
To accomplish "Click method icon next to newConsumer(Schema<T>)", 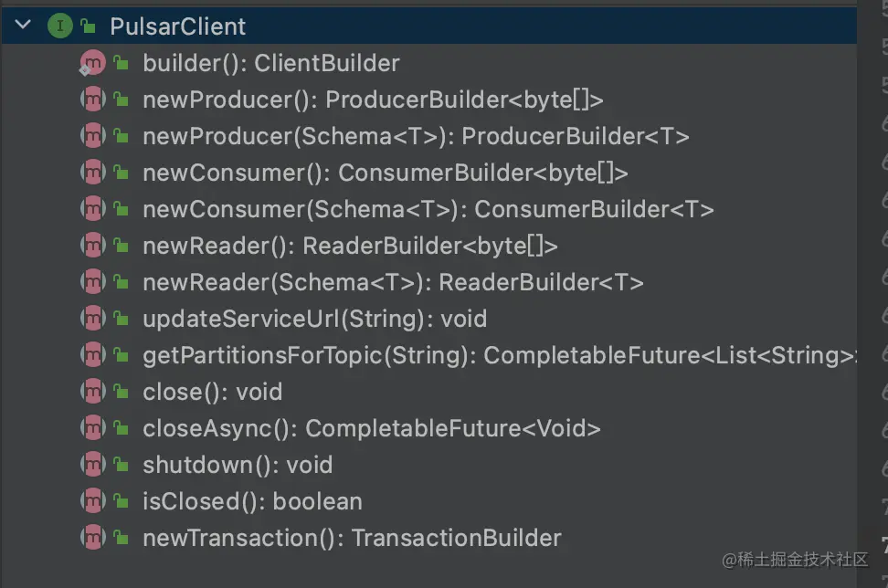I will pos(92,209).
